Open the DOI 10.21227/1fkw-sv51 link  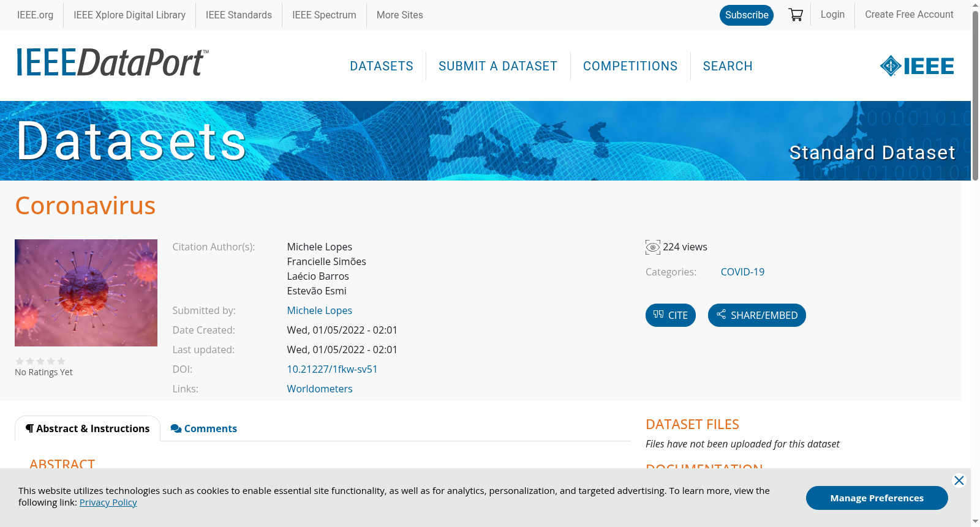click(332, 369)
